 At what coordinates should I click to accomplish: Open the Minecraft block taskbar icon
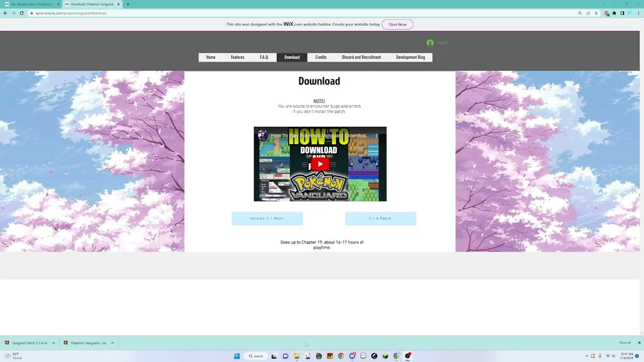pos(385,356)
